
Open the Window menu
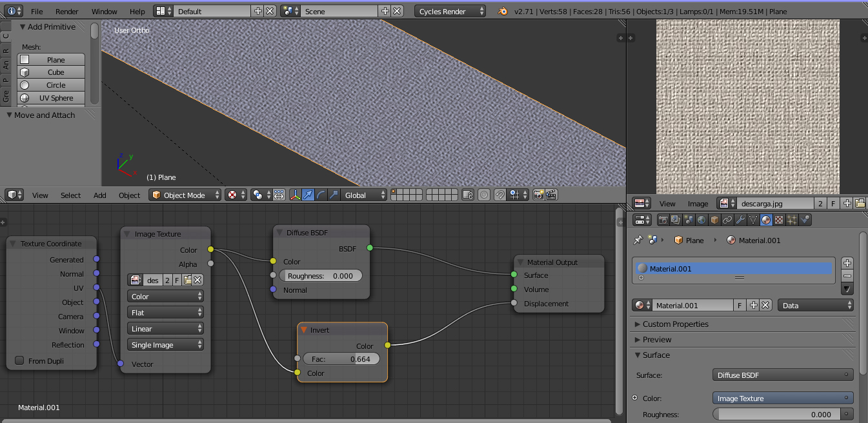(105, 12)
